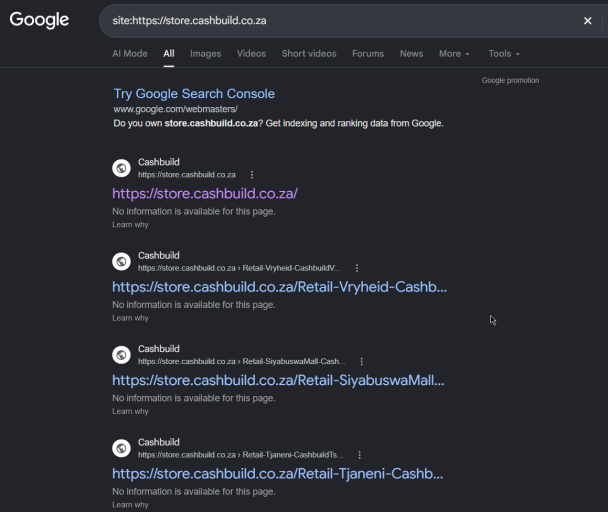Open three-dot menu for Retail-Vryheid result
Screen dimensions: 608x512
tap(357, 268)
